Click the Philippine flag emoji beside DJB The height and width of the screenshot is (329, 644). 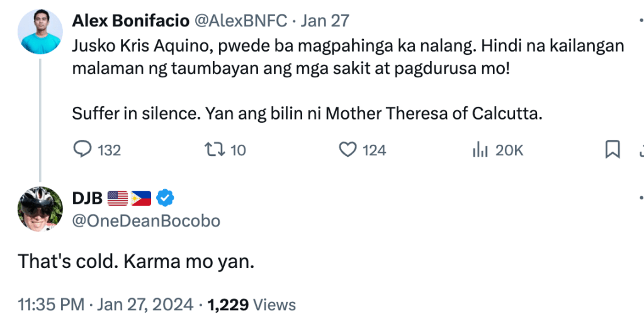pos(142,199)
